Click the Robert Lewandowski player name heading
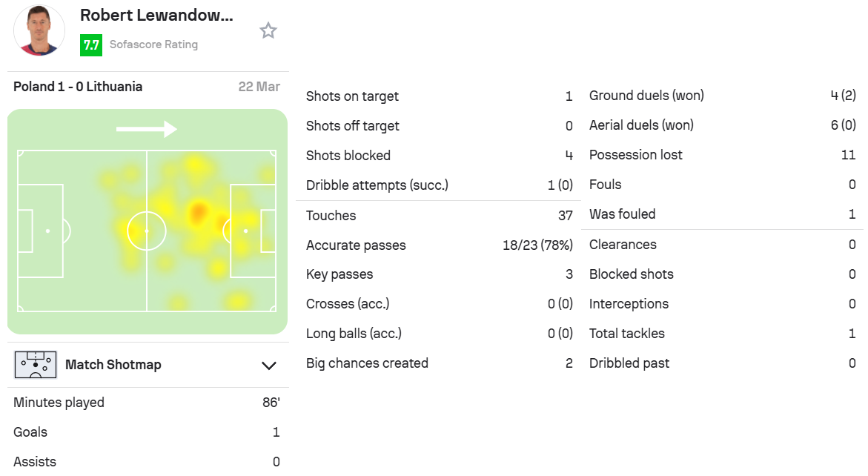Image resolution: width=868 pixels, height=476 pixels. [156, 16]
